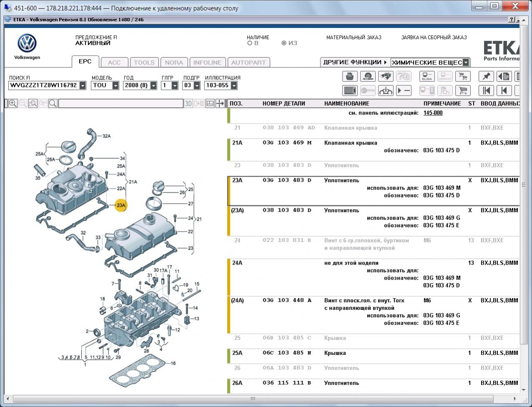
Task: Click the illustration panel width arrow icon
Action: tap(220, 104)
